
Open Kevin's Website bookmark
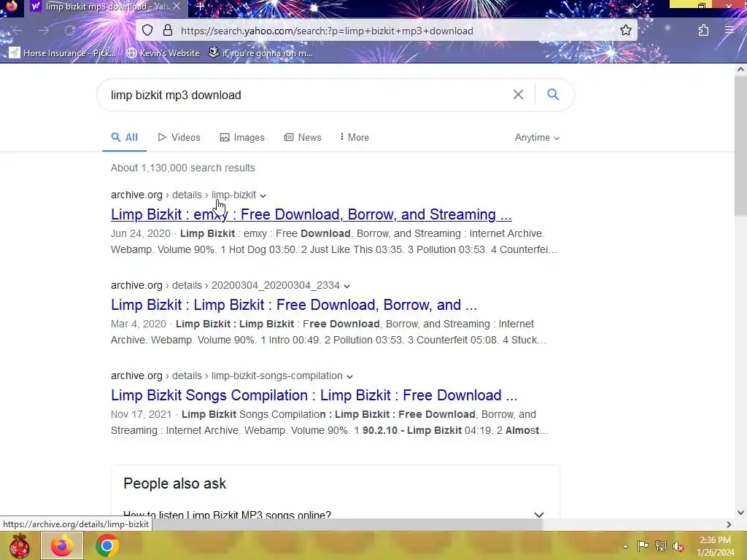163,52
